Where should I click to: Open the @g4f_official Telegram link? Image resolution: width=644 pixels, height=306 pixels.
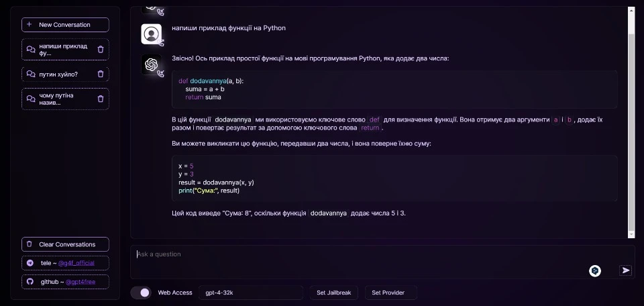click(76, 263)
